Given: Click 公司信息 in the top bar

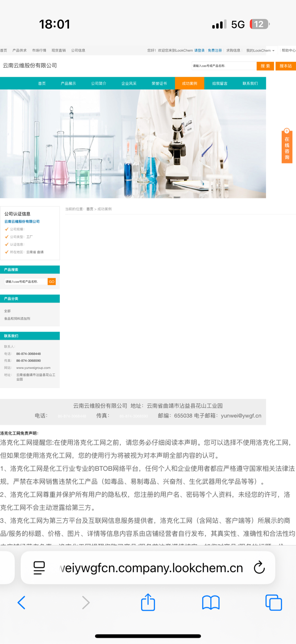Looking at the screenshot, I should [x=78, y=51].
